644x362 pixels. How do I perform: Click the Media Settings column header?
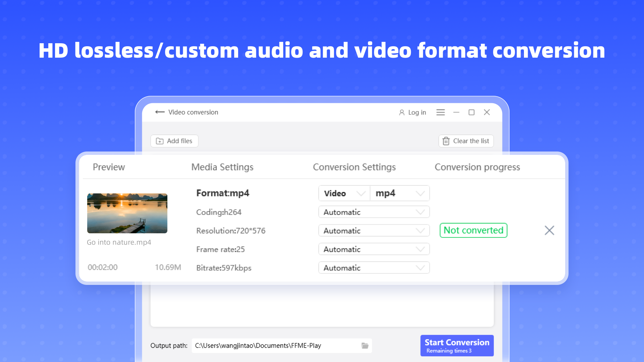(x=222, y=167)
